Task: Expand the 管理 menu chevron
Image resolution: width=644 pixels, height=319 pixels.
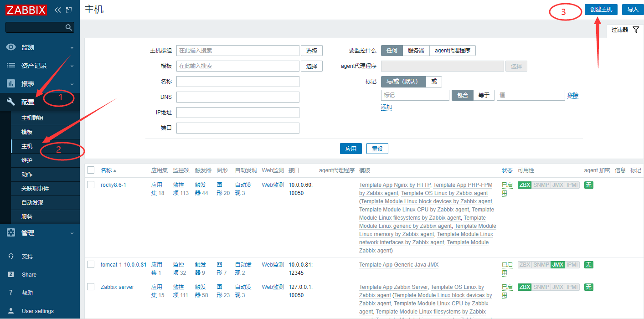Action: point(72,233)
